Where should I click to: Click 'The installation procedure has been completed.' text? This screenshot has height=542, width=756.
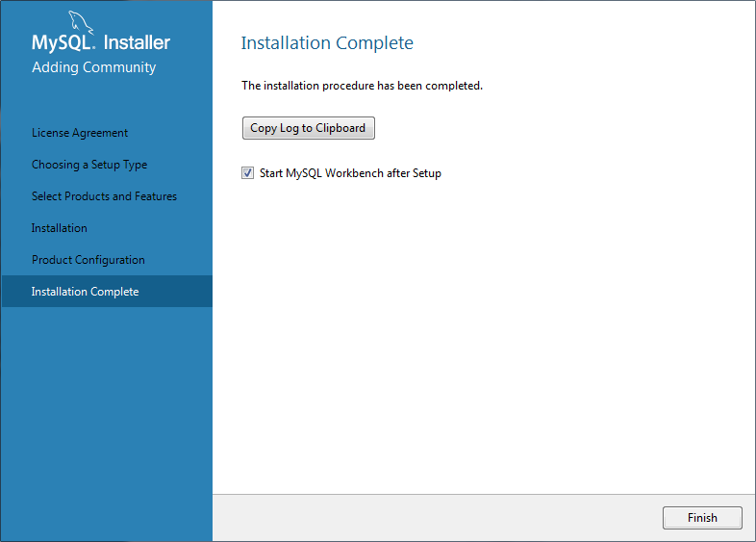pos(362,86)
